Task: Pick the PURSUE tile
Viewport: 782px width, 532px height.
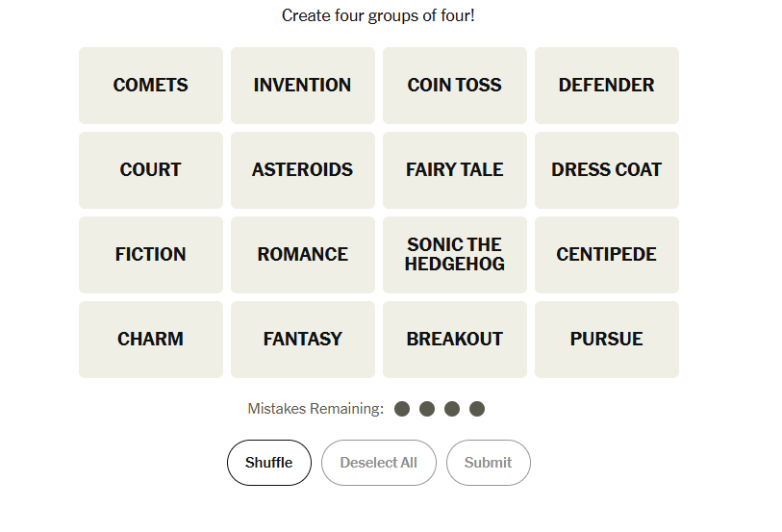Action: pos(607,340)
